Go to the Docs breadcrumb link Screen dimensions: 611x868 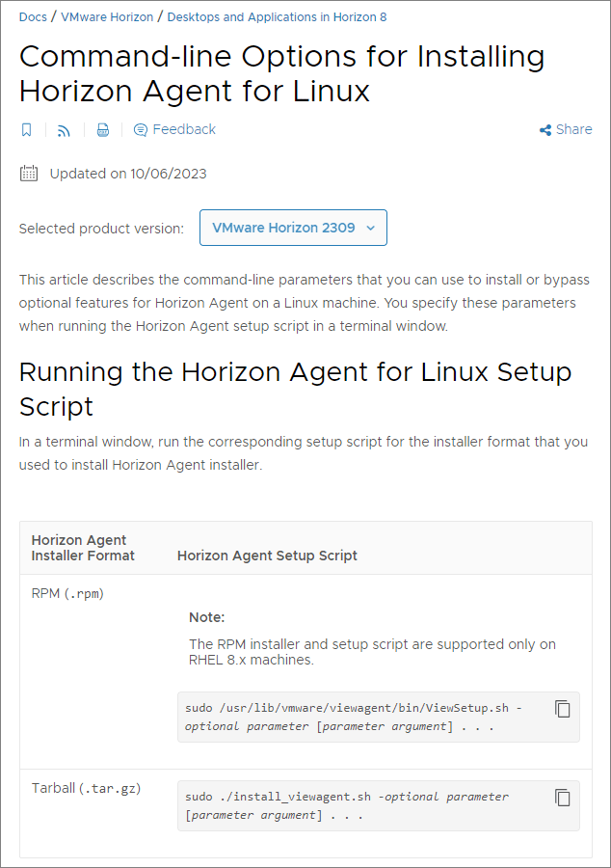(34, 17)
